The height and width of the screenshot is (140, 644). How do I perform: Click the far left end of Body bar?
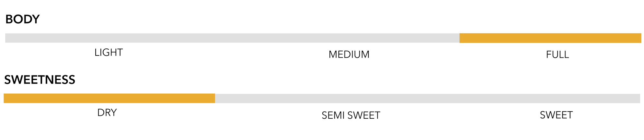click(x=6, y=38)
